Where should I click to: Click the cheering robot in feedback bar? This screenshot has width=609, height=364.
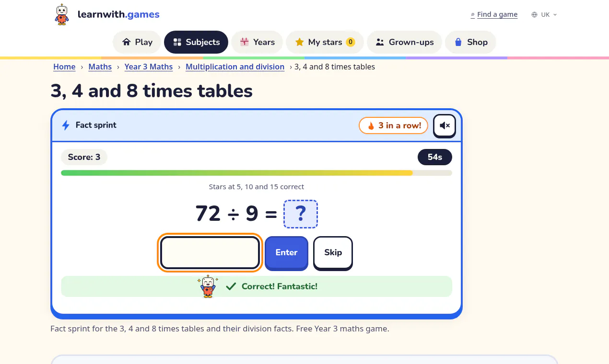[x=208, y=286]
